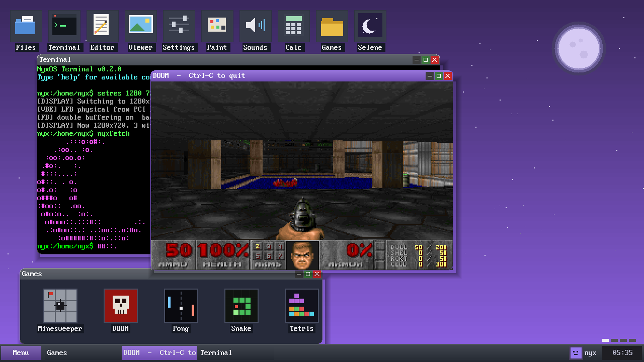Click the "nyx:/home/nyx$ nyxfetch" command line
Viewport: 644px width, 362px height.
[x=84, y=134]
